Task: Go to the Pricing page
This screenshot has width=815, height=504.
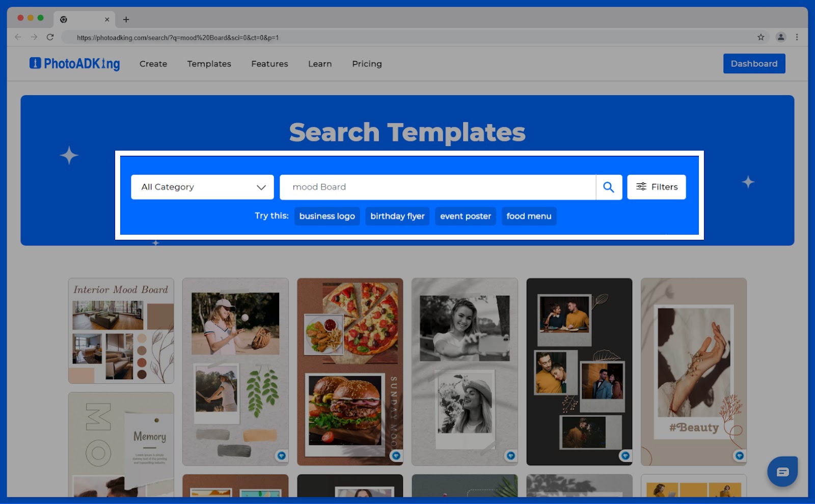Action: pyautogui.click(x=367, y=64)
